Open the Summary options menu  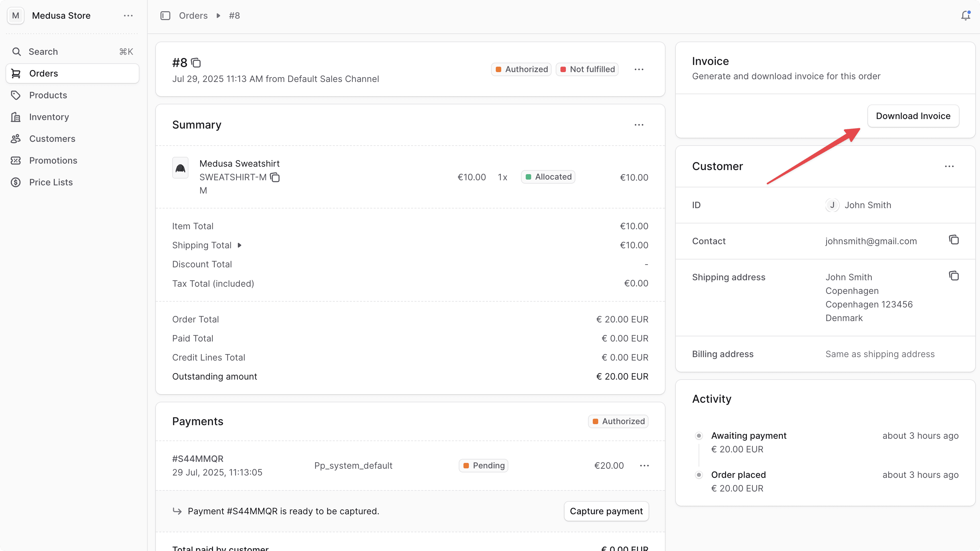click(639, 125)
